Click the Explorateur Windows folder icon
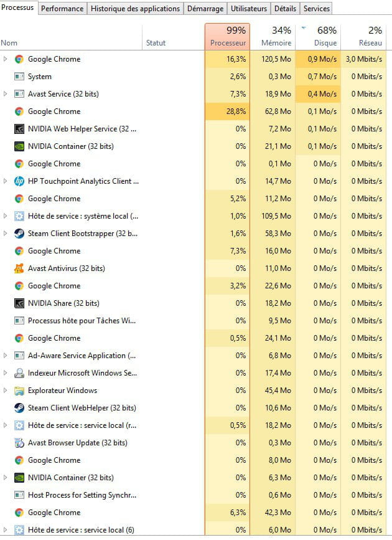Image resolution: width=392 pixels, height=540 pixels. pos(19,391)
